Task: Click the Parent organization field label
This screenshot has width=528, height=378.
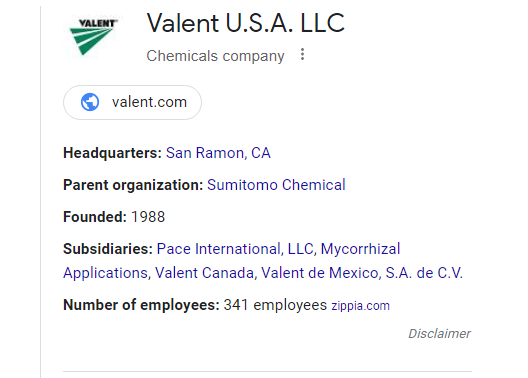Action: tap(133, 185)
